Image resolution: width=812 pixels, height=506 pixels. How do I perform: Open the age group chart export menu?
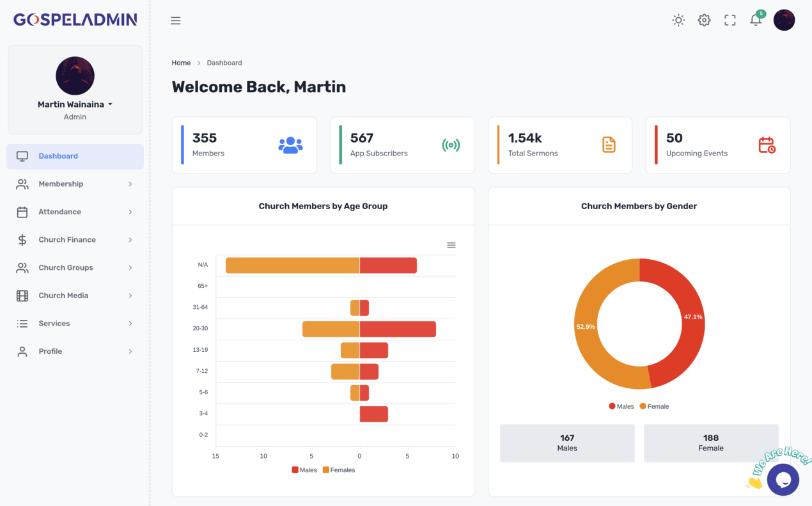[451, 245]
